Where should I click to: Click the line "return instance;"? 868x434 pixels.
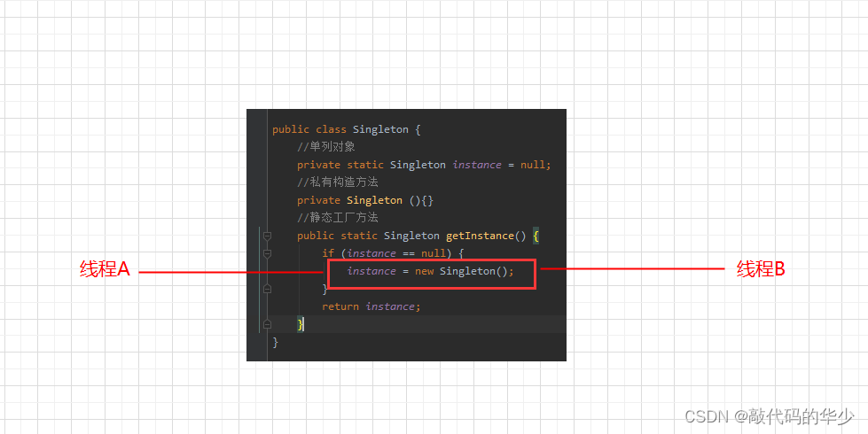point(371,306)
